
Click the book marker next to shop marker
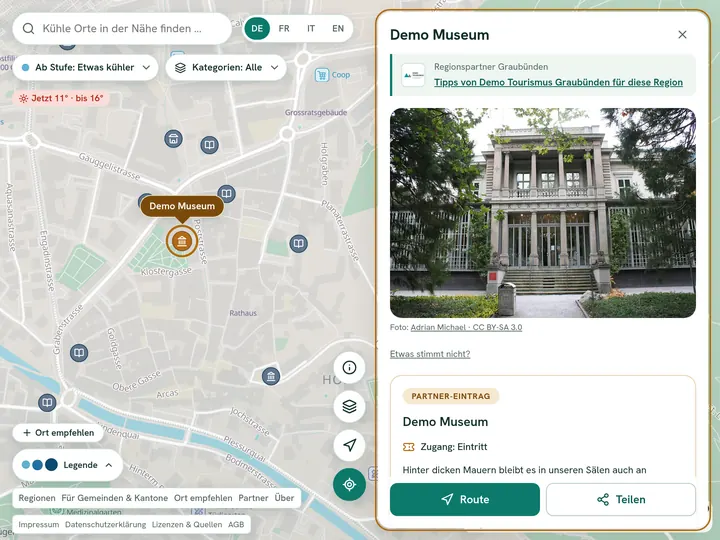209,145
